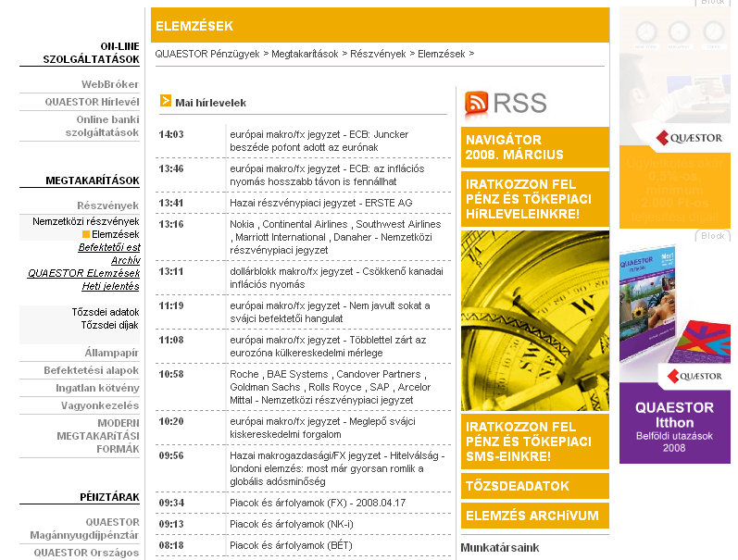Open Hitelválság londoni elemzés newsletter
Image resolution: width=738 pixels, height=560 pixels.
pos(337,468)
